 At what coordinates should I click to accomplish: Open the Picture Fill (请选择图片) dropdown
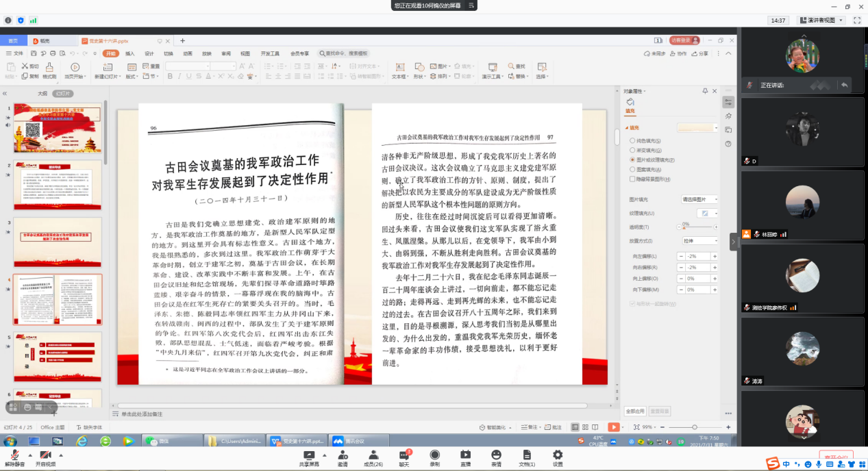699,199
